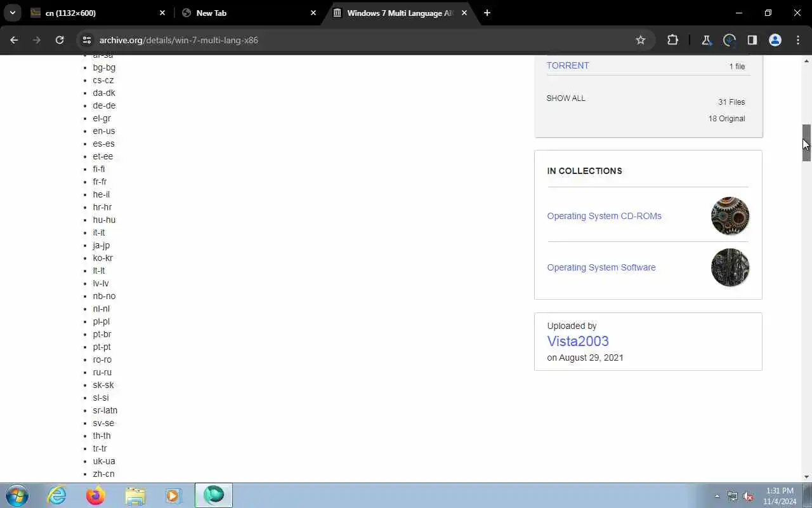This screenshot has width=812, height=508.
Task: Open Windows Explorer folder in taskbar
Action: [x=134, y=495]
